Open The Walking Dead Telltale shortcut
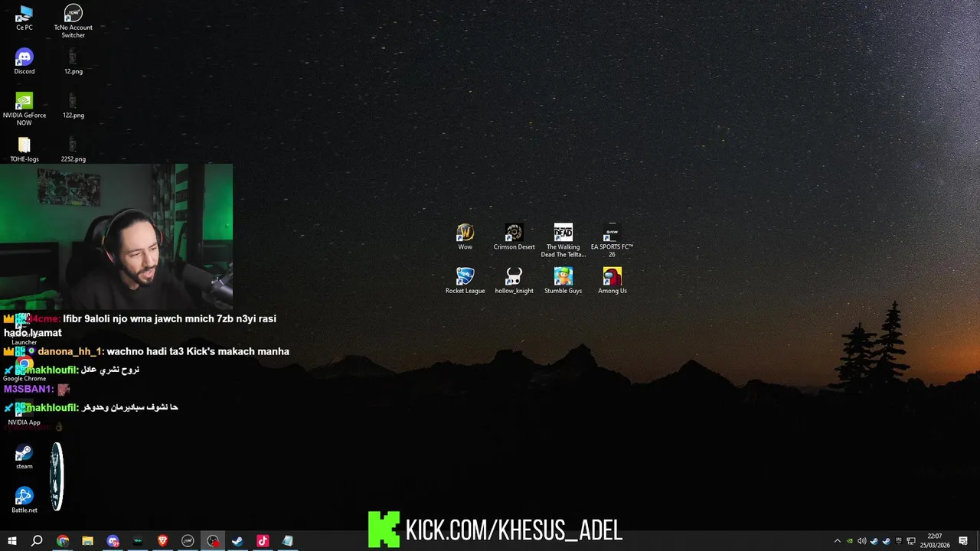The width and height of the screenshot is (980, 551). tap(563, 240)
